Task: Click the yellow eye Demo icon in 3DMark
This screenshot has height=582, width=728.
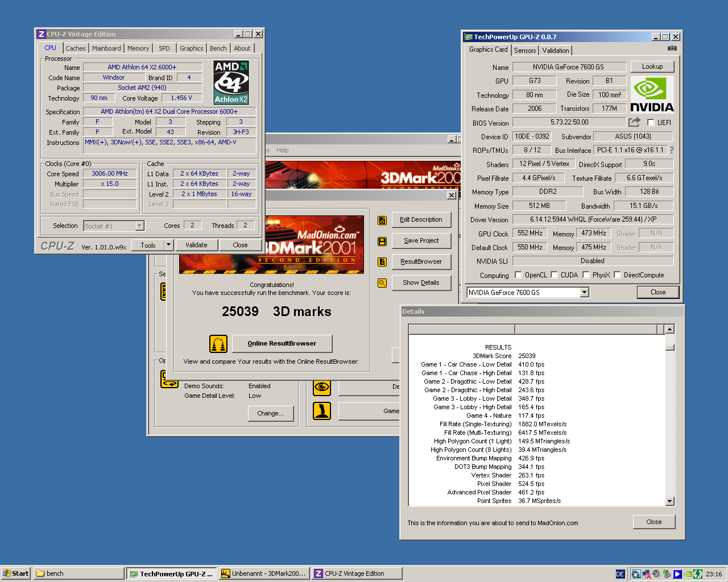Action: pos(322,387)
